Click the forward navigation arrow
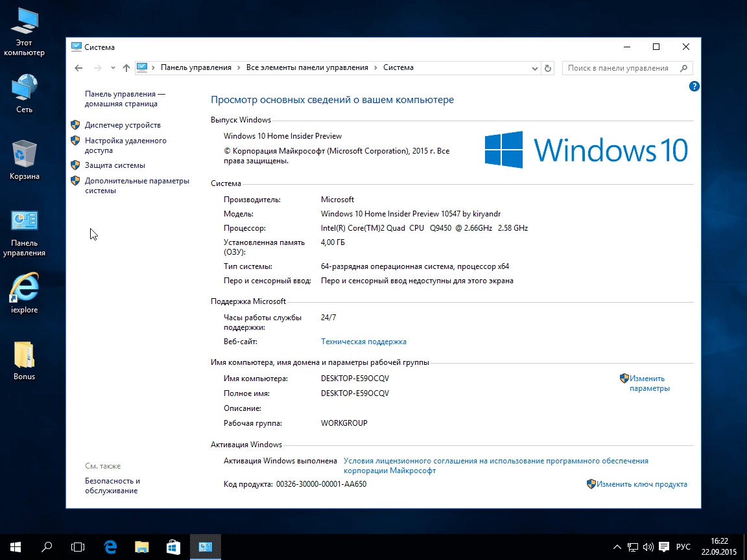The width and height of the screenshot is (747, 560). coord(98,68)
